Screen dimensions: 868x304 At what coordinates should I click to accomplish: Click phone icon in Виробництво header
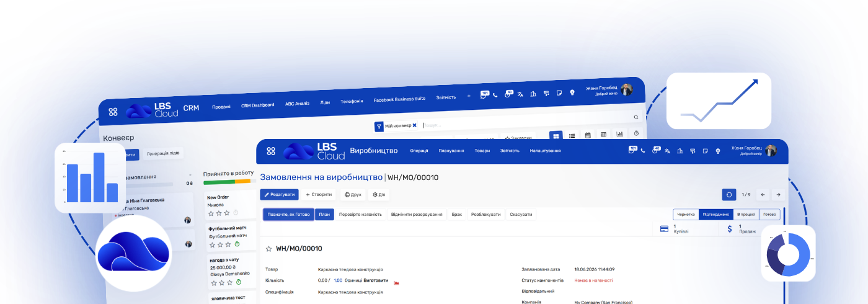tap(643, 151)
